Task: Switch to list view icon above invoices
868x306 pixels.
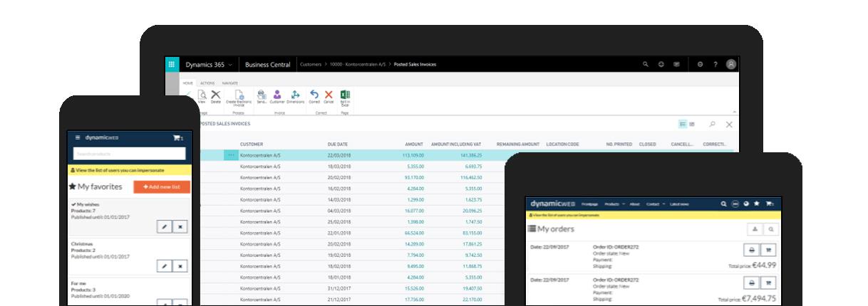Action: point(683,124)
